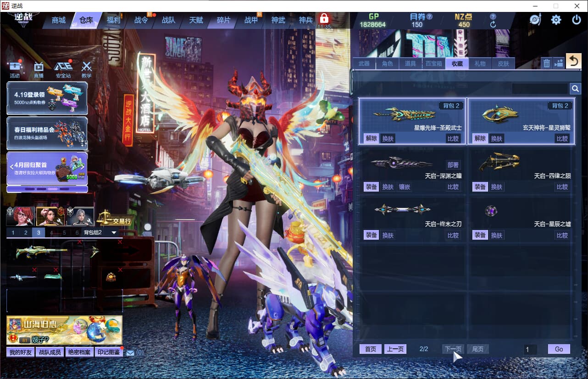Open the 福利 tab
The image size is (588, 379).
113,20
